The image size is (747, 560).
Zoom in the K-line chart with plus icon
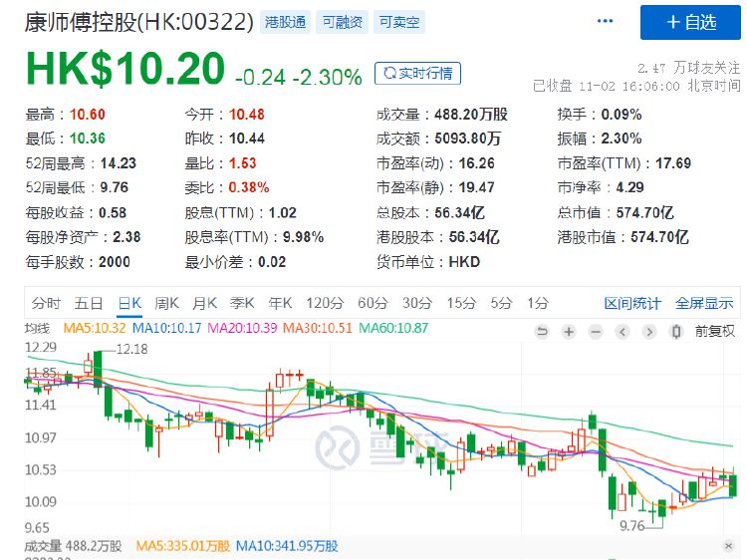tap(569, 332)
